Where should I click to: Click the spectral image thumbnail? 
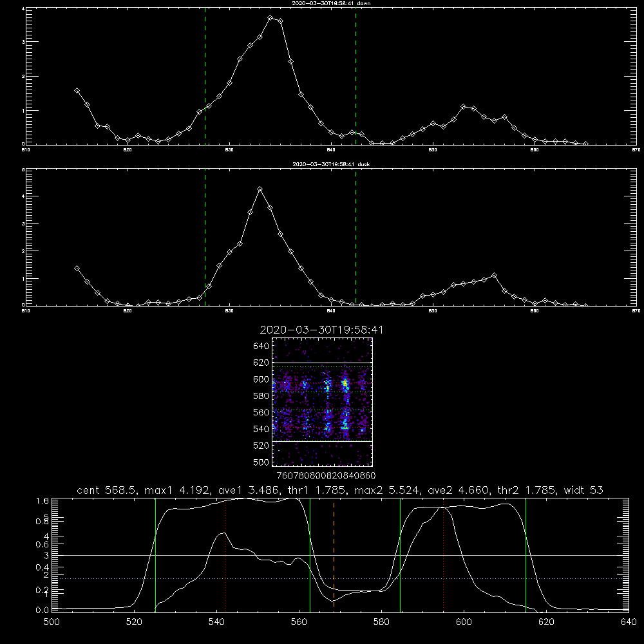pyautogui.click(x=322, y=402)
